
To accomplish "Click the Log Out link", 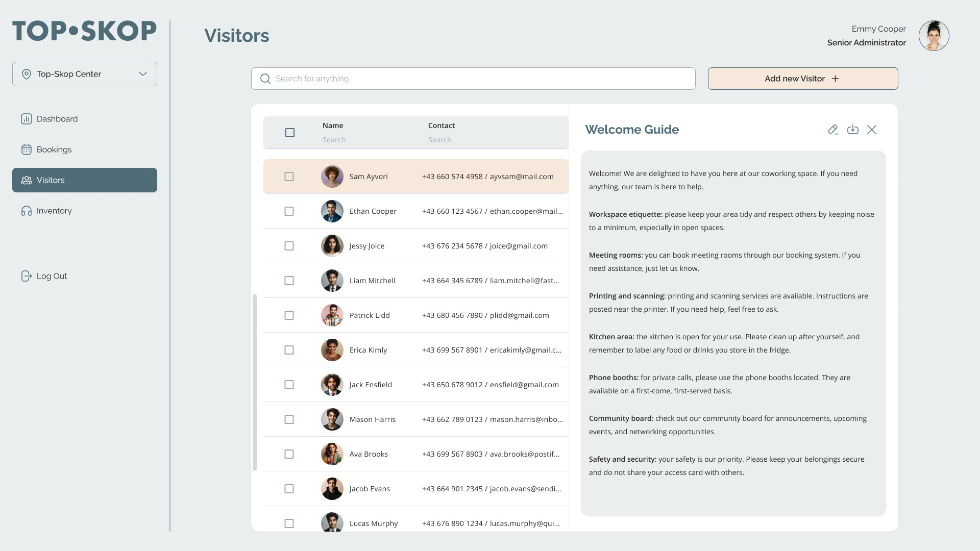I will pyautogui.click(x=52, y=276).
